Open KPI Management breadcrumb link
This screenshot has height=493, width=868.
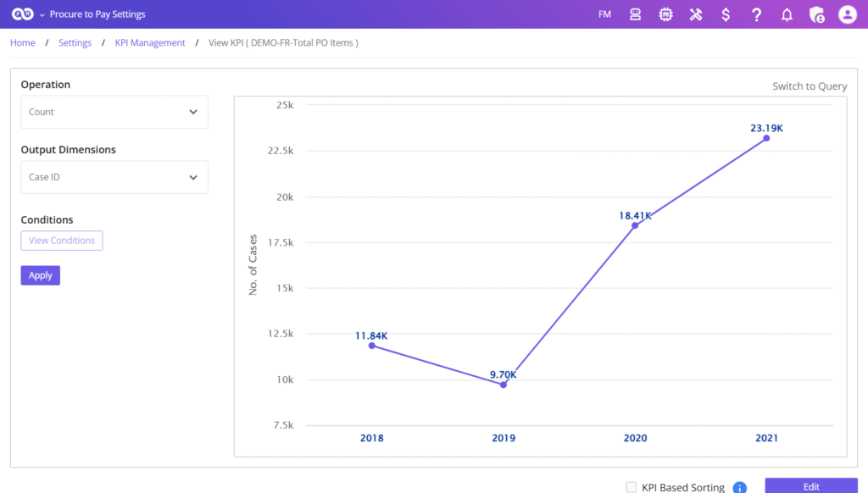150,43
